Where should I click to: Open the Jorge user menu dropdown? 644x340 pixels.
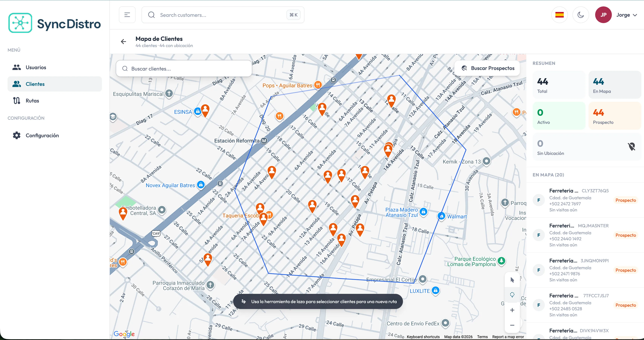tap(627, 15)
